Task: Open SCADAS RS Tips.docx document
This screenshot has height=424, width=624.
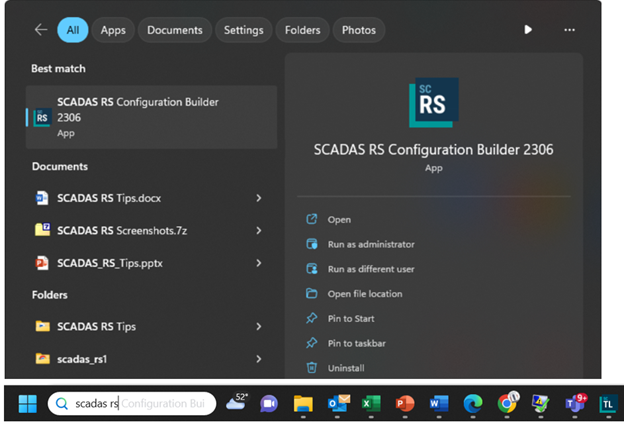Action: 109,198
